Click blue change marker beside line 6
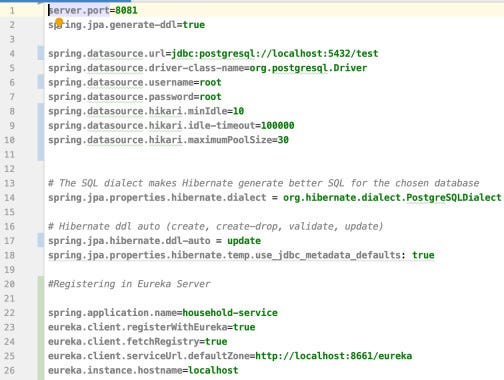The height and width of the screenshot is (380, 504). tap(41, 82)
